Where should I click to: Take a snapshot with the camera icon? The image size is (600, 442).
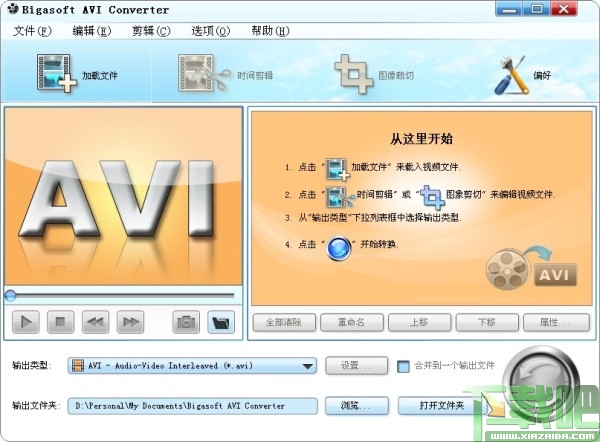(186, 322)
